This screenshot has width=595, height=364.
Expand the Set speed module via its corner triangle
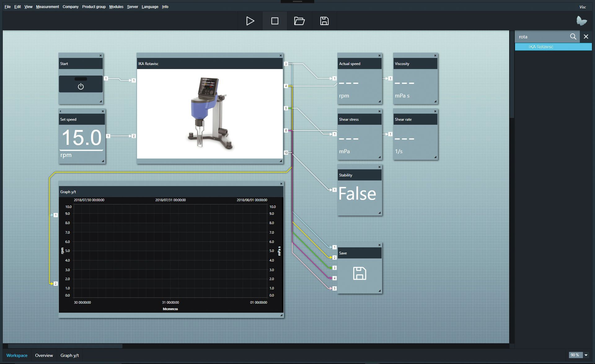pos(103,160)
